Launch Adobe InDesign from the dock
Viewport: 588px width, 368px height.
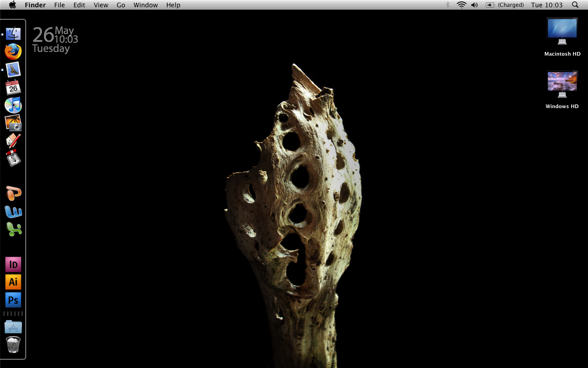(13, 264)
